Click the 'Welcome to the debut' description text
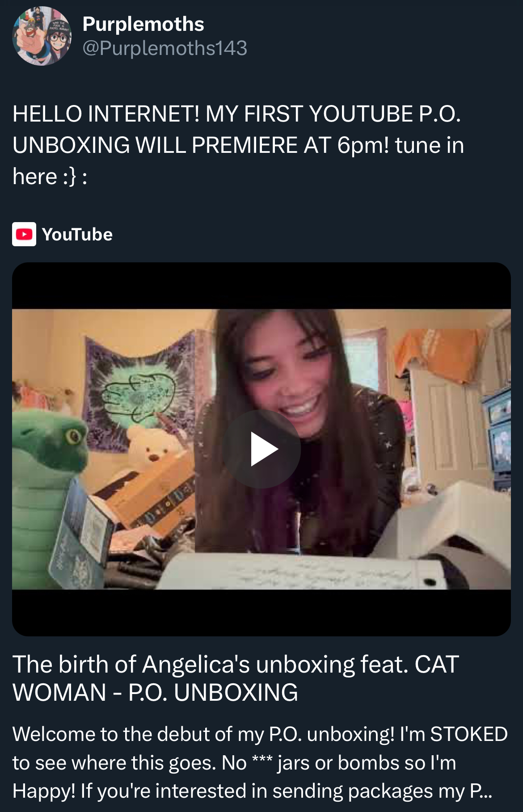The width and height of the screenshot is (523, 812). pos(260,762)
